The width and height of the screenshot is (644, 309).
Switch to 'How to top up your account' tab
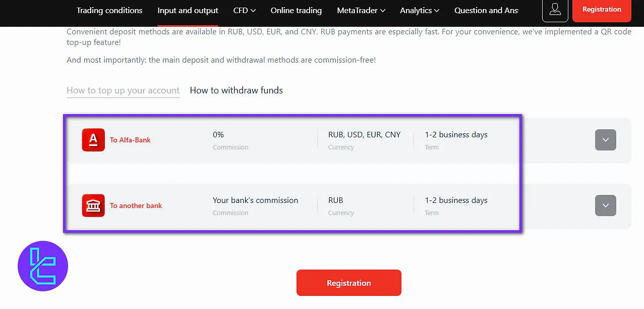pyautogui.click(x=123, y=90)
